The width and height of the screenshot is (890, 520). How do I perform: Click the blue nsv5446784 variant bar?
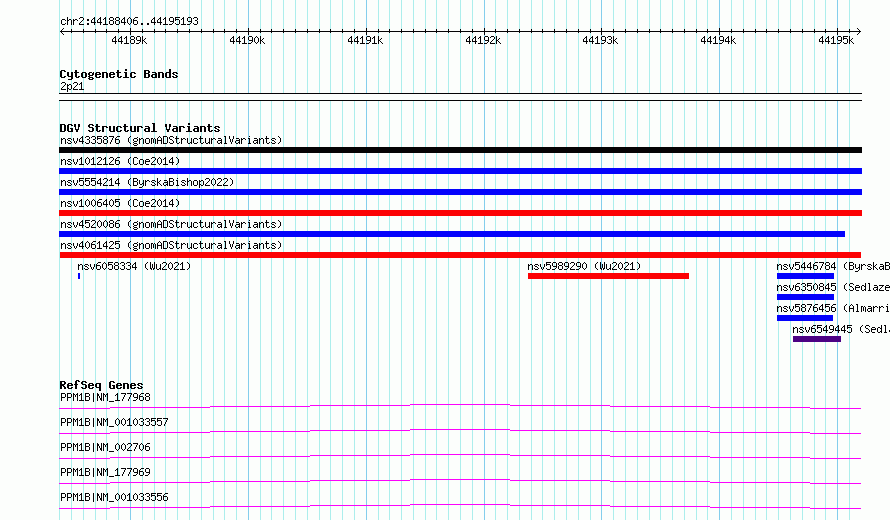point(805,276)
